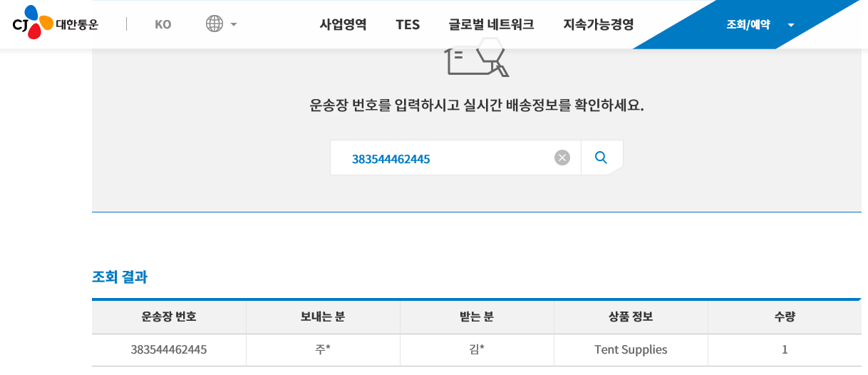Open the 지속가능경영 menu

click(x=598, y=24)
